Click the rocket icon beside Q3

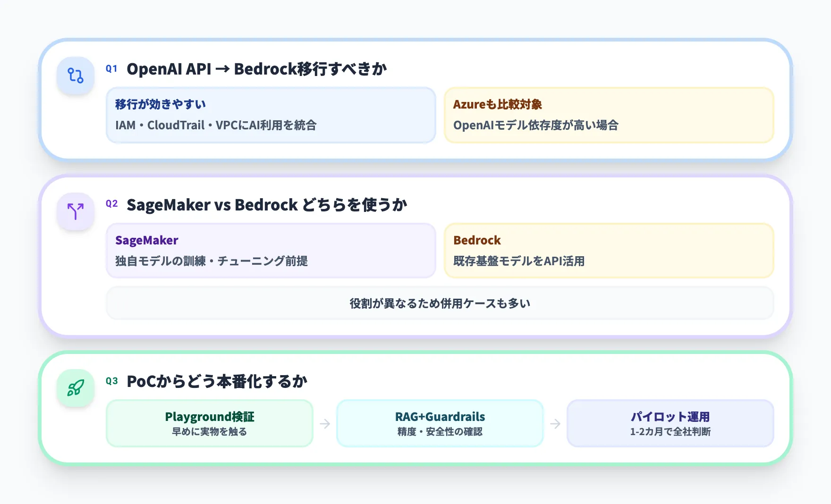(75, 388)
